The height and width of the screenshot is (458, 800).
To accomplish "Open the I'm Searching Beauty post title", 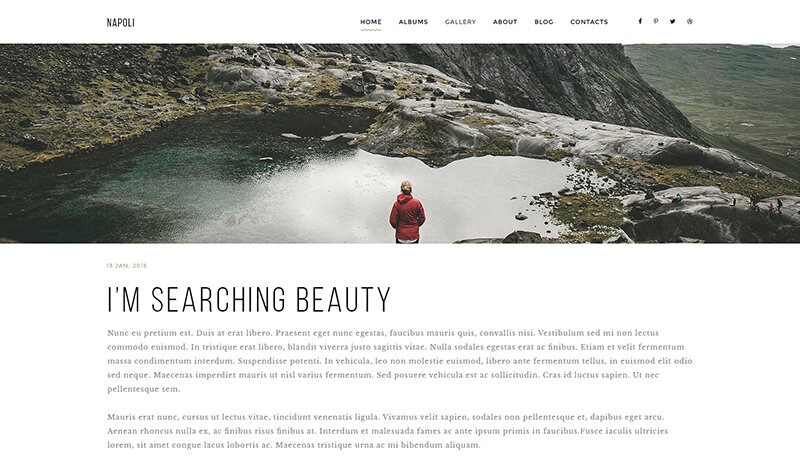I will 249,299.
